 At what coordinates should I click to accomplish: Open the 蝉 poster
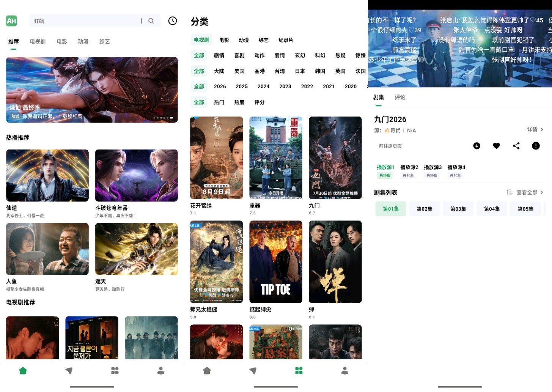point(335,262)
